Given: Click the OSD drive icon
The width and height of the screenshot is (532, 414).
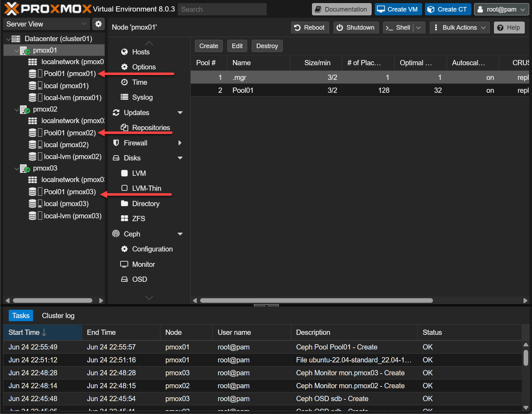Looking at the screenshot, I should 124,279.
